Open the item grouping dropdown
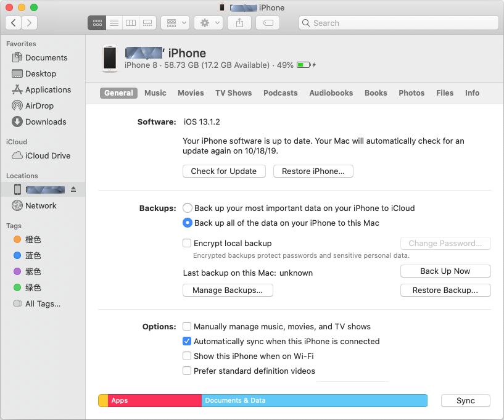This screenshot has height=420, width=504. click(x=175, y=23)
